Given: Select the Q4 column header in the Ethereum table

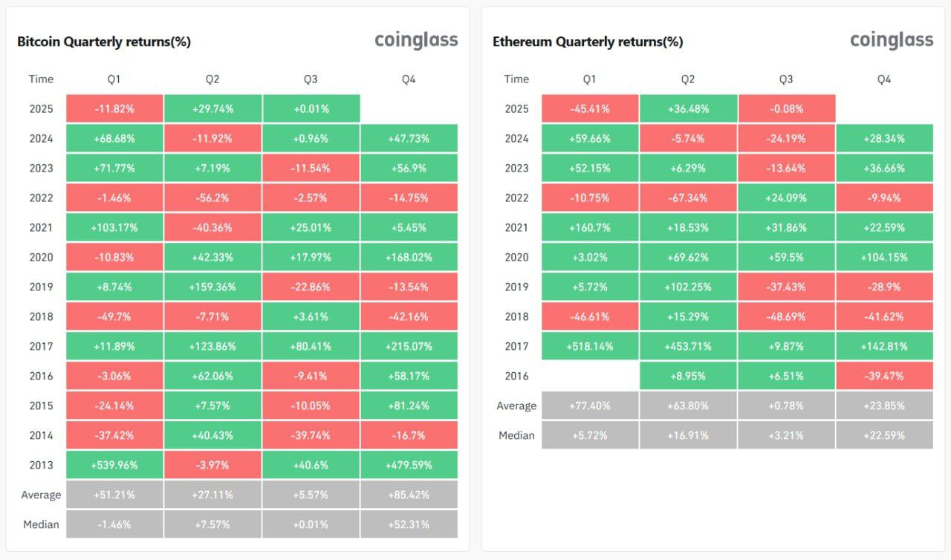Looking at the screenshot, I should tap(883, 79).
